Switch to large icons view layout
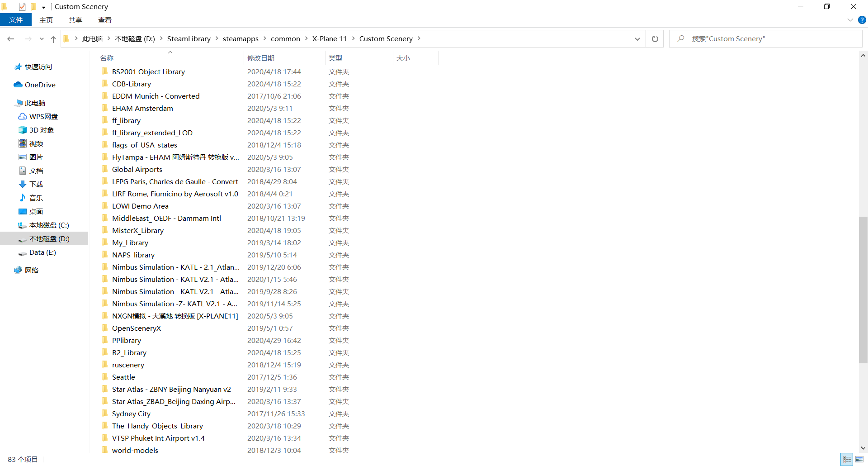The width and height of the screenshot is (868, 466). click(859, 459)
